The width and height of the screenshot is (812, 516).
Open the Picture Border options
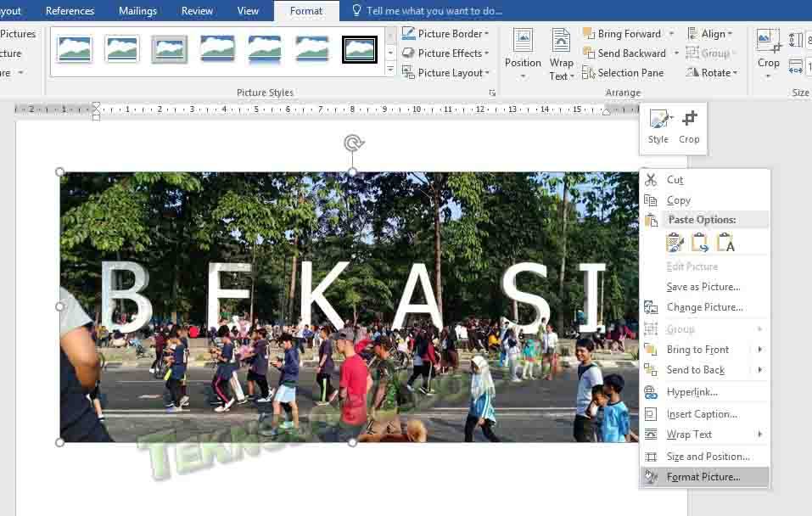pyautogui.click(x=445, y=34)
